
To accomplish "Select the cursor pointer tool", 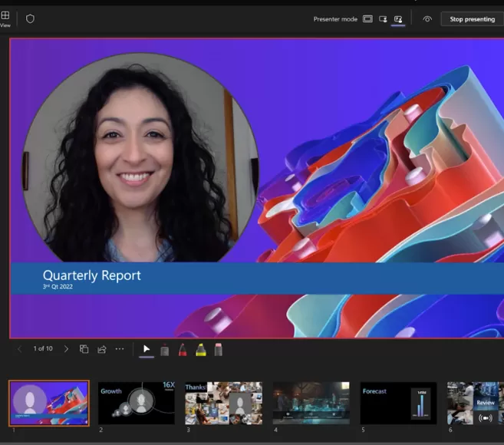I will pyautogui.click(x=147, y=349).
